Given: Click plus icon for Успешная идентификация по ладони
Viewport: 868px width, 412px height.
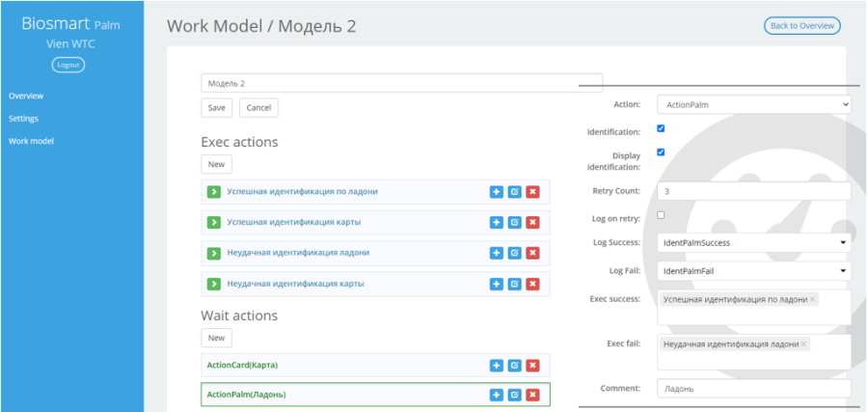Looking at the screenshot, I should click(x=497, y=192).
